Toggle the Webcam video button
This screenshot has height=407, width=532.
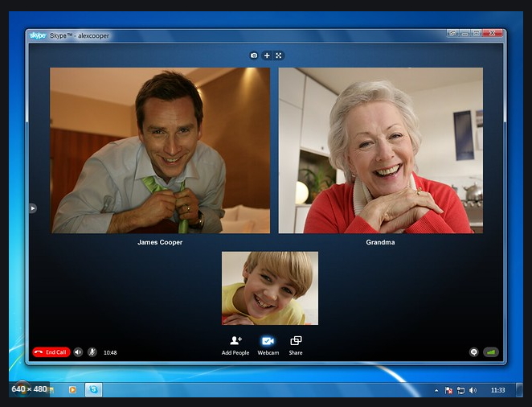tap(268, 346)
